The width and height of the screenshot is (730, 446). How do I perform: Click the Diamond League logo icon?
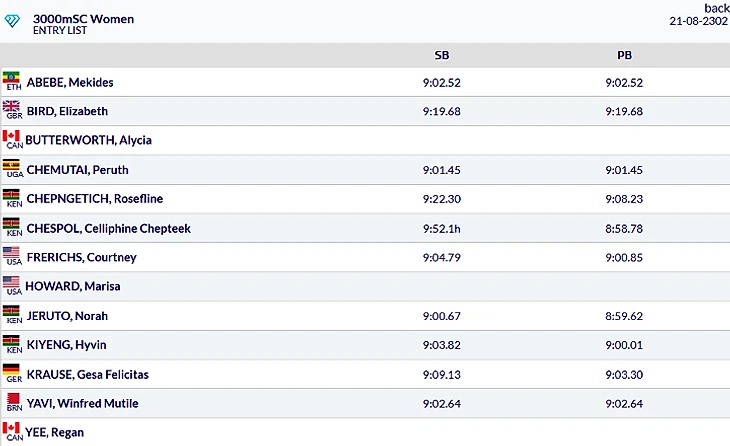(x=14, y=22)
